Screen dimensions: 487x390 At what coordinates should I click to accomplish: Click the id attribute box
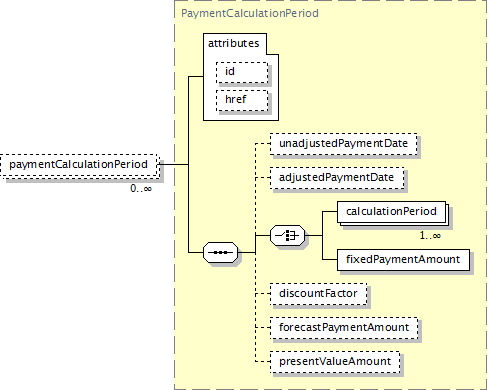click(242, 72)
